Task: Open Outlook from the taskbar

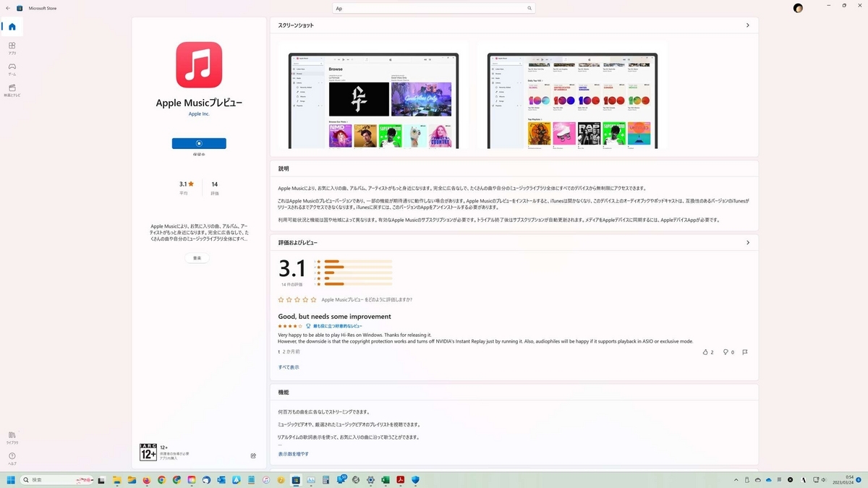Action: pyautogui.click(x=221, y=479)
